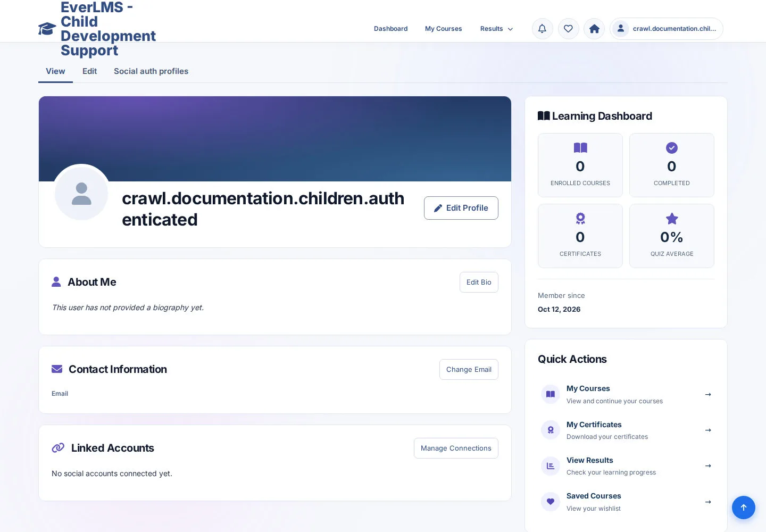Open the Completed checkmark stat card
766x532 pixels.
tap(672, 165)
